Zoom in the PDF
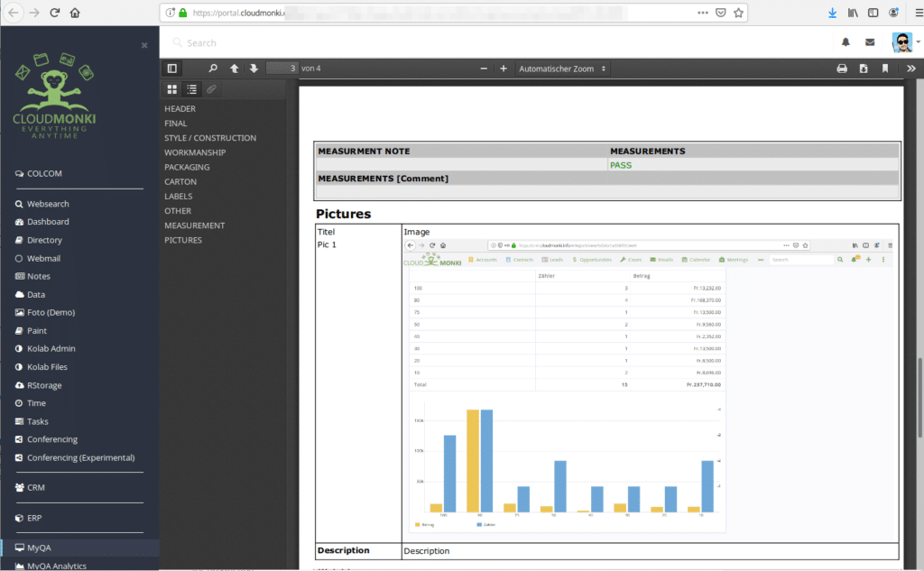 pyautogui.click(x=504, y=69)
